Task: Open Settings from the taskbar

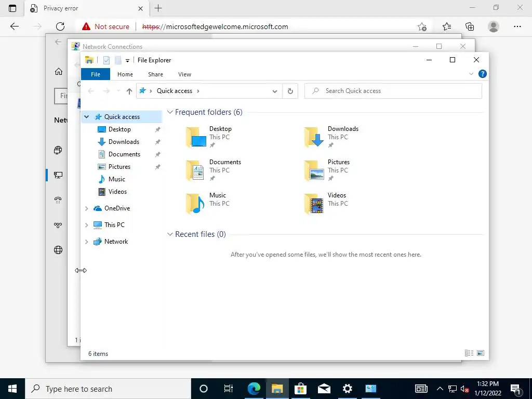Action: click(x=347, y=389)
